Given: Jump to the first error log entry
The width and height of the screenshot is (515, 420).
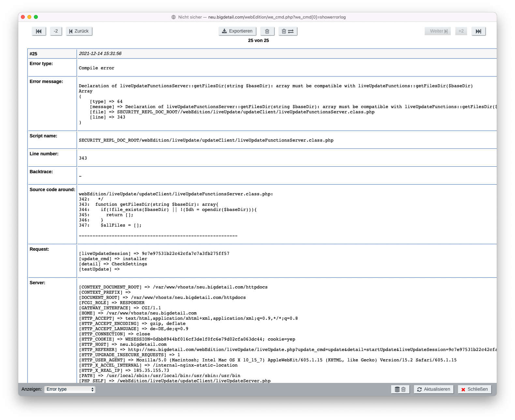Looking at the screenshot, I should click(39, 31).
